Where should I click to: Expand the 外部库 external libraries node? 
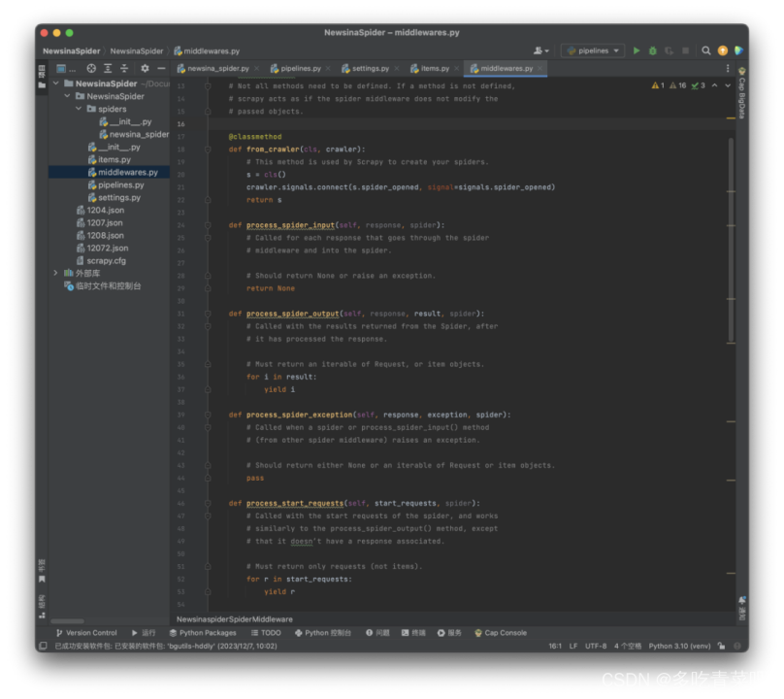click(55, 273)
